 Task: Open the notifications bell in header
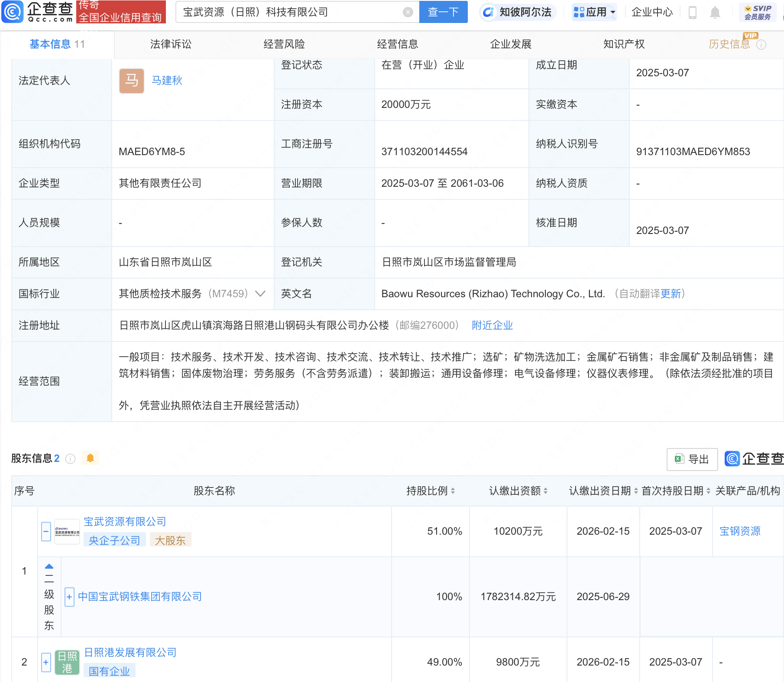pos(715,12)
